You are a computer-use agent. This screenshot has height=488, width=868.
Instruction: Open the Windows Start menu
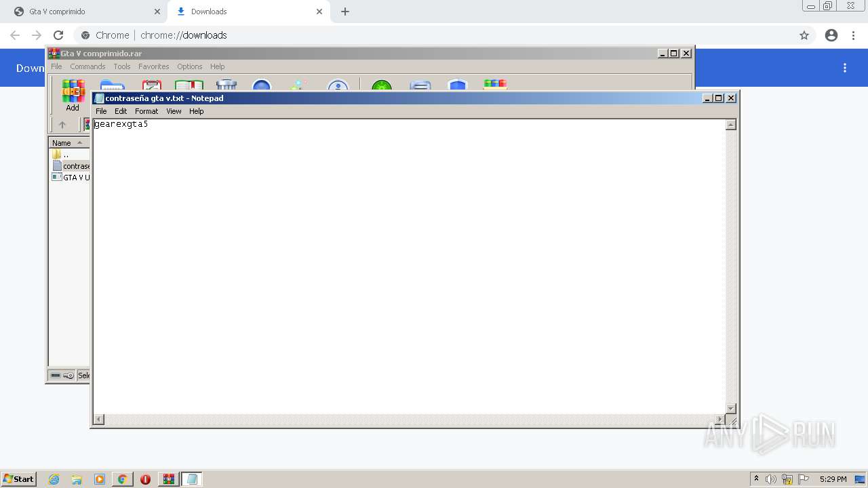pyautogui.click(x=18, y=479)
